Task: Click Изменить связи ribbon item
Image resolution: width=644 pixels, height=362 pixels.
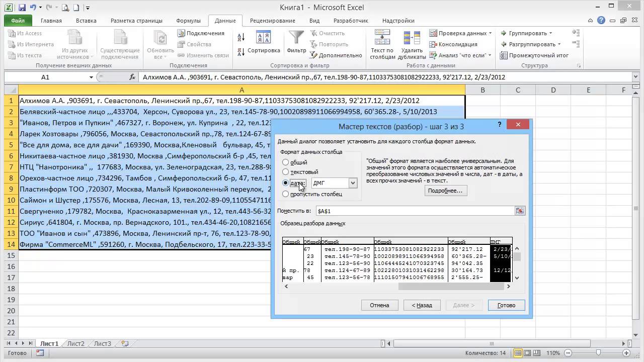Action: (203, 55)
